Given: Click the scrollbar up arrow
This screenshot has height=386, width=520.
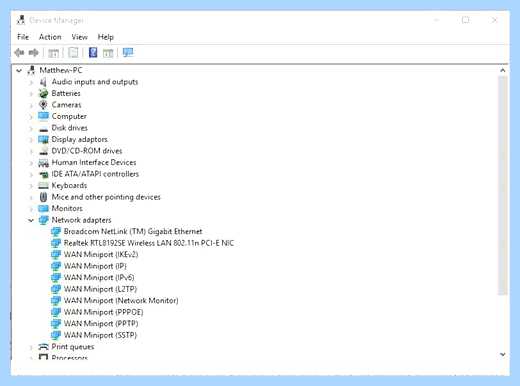Looking at the screenshot, I should [x=503, y=70].
